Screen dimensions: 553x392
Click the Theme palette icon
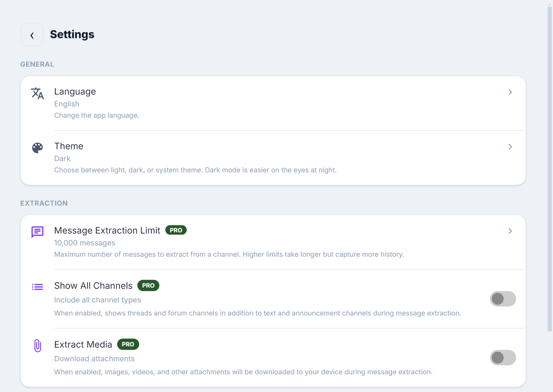coord(37,148)
